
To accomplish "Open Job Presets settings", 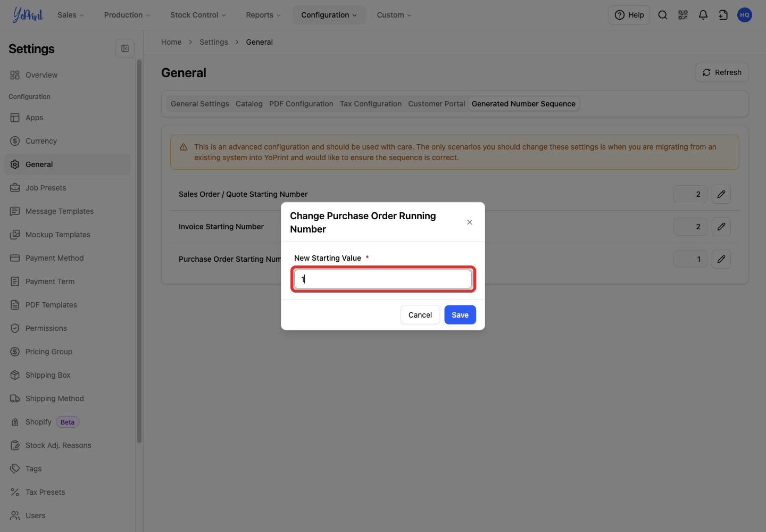I will (x=68, y=188).
